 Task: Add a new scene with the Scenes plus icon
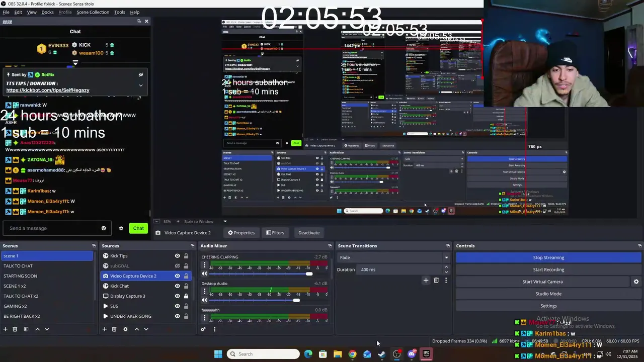(x=6, y=329)
